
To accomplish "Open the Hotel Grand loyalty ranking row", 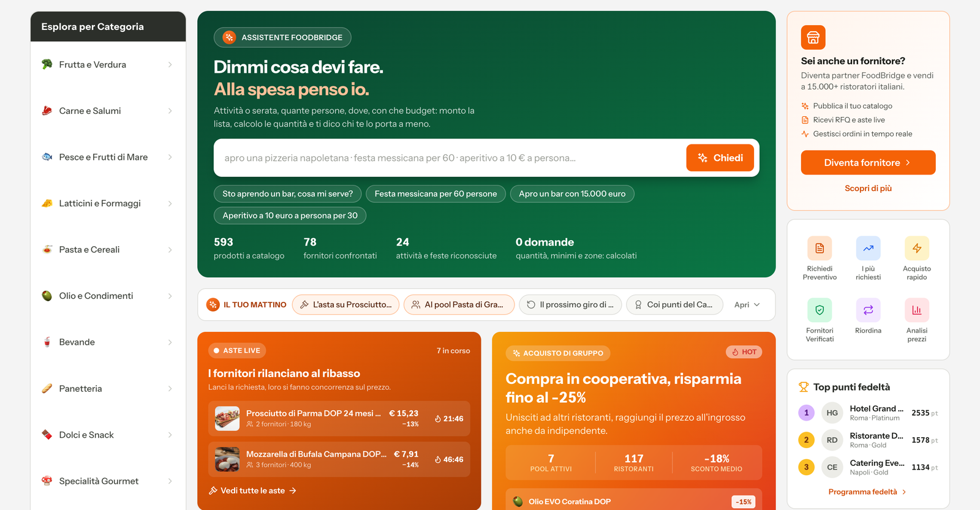I will pyautogui.click(x=868, y=413).
